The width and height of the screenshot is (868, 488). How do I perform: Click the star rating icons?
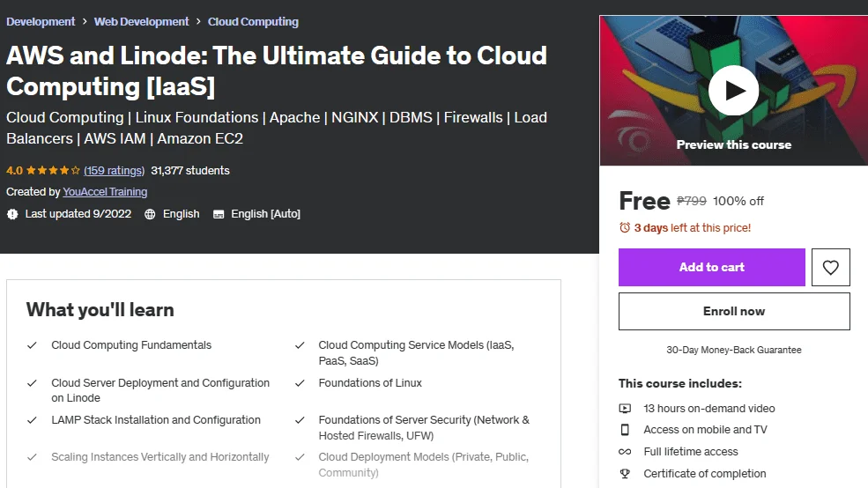[53, 170]
